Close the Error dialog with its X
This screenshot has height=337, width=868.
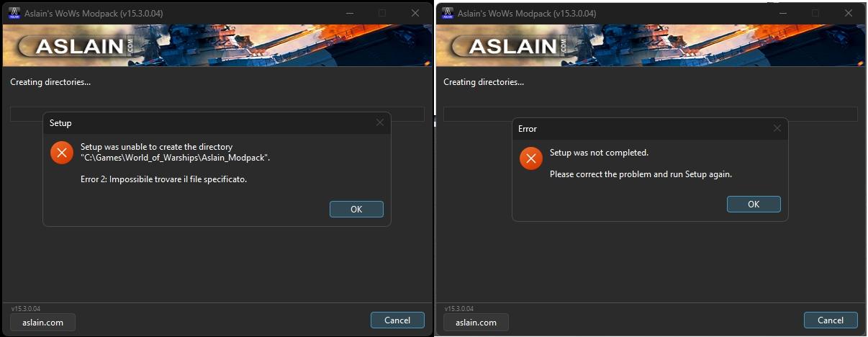pyautogui.click(x=777, y=128)
